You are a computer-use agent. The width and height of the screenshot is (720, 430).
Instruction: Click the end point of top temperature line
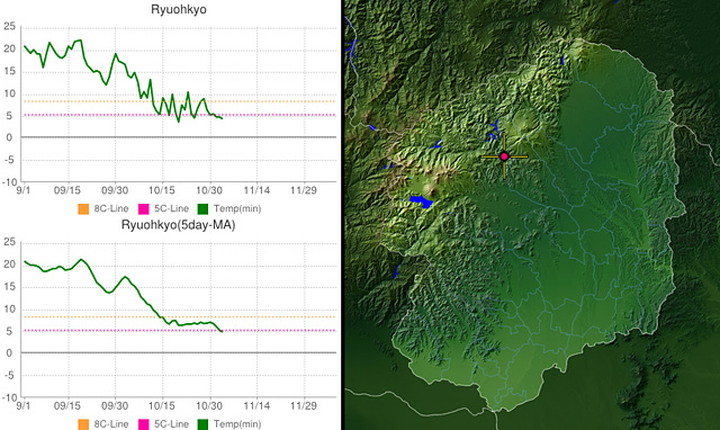[222, 119]
